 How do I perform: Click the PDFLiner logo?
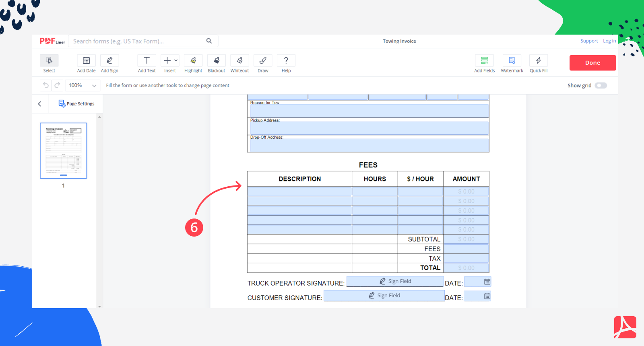(x=52, y=41)
